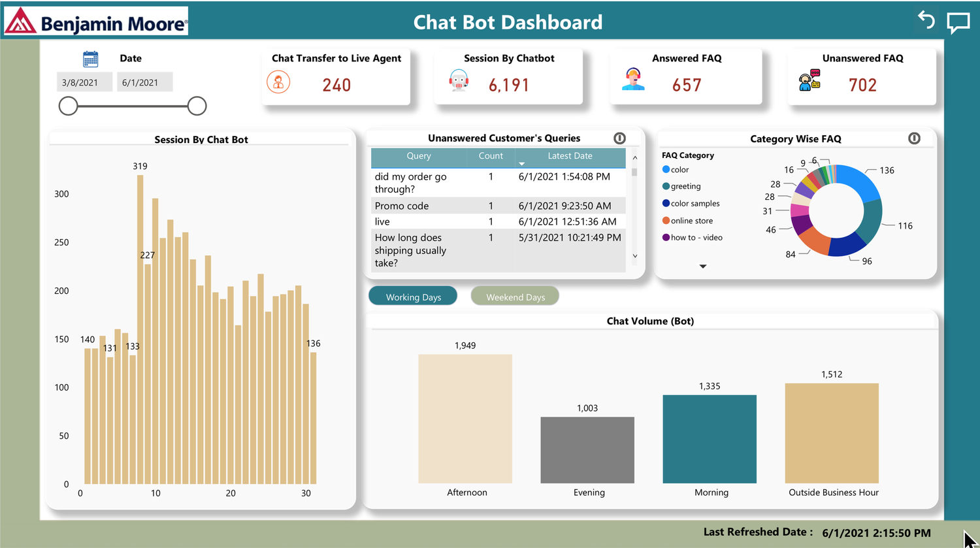980x548 pixels.
Task: Click the 240 chat transfer value
Action: tap(336, 85)
